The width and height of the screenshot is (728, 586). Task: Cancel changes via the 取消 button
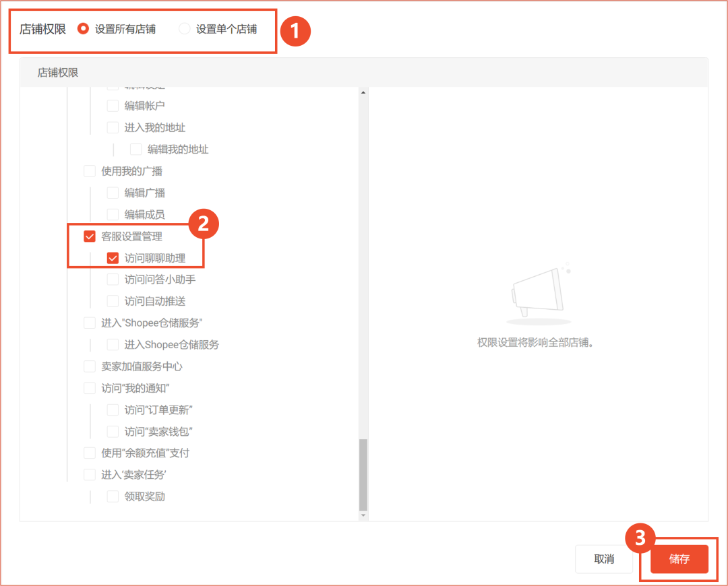(603, 560)
